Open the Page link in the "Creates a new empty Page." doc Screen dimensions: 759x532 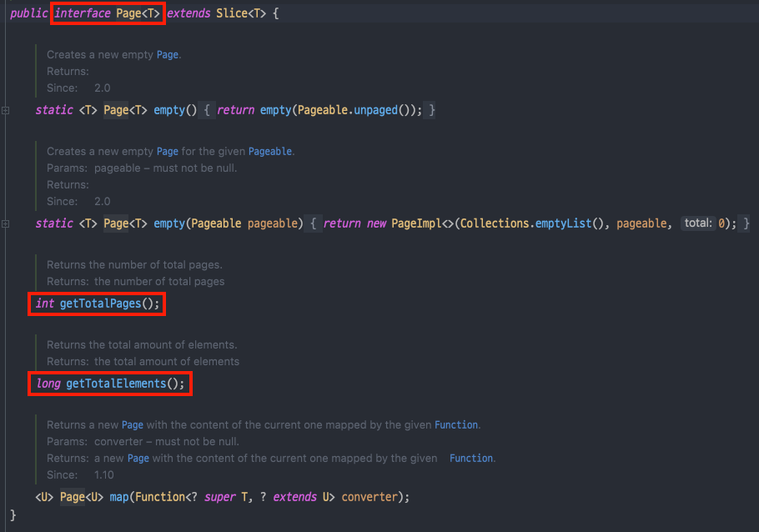click(168, 55)
